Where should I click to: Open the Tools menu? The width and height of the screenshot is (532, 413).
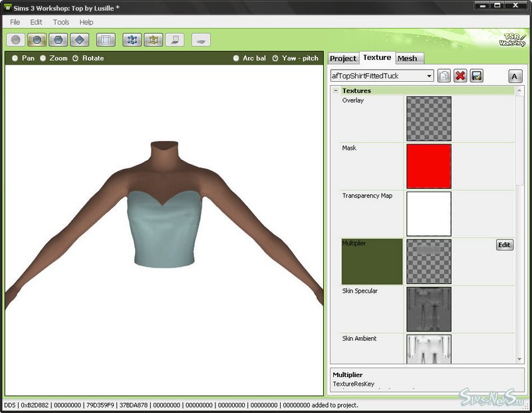[x=61, y=22]
